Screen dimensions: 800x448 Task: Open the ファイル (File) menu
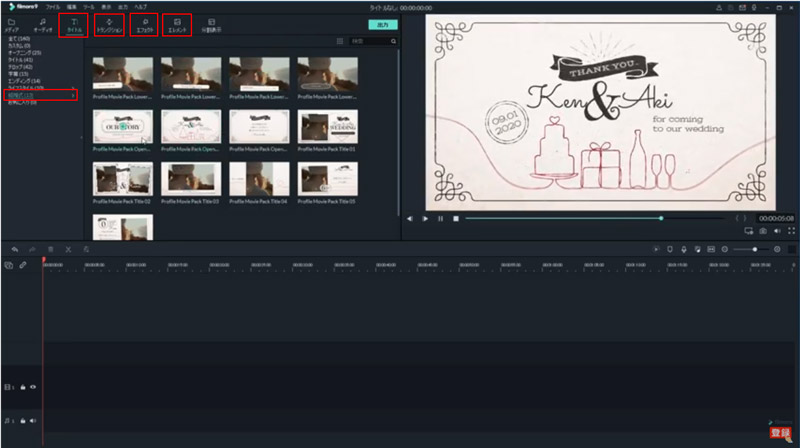(x=52, y=6)
